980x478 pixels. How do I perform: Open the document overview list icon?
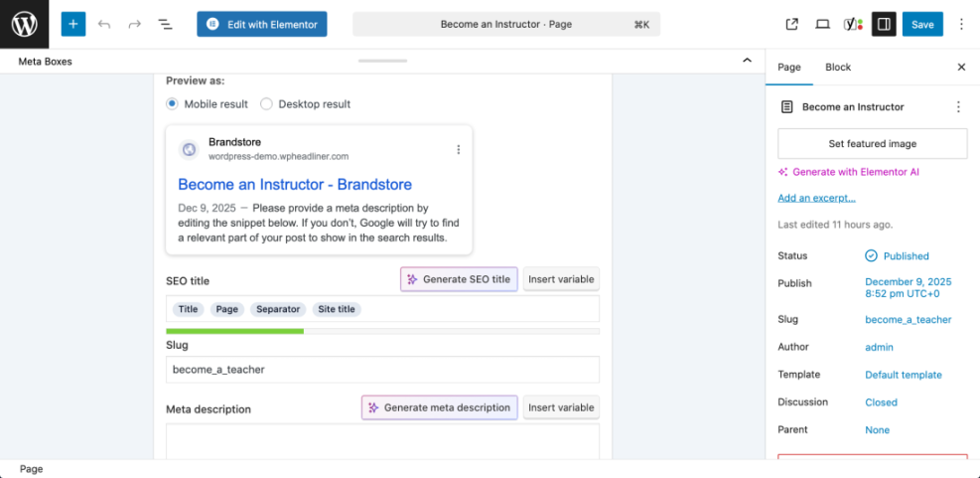click(165, 25)
